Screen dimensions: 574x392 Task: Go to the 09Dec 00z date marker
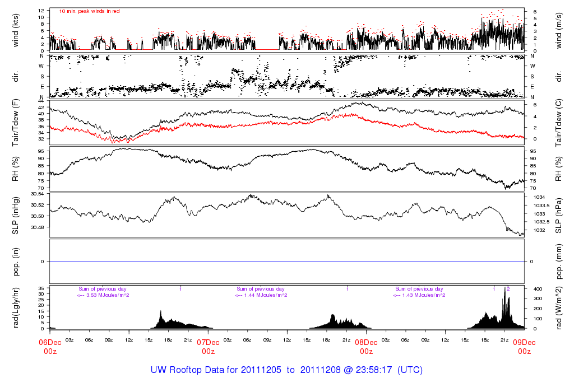click(x=524, y=347)
